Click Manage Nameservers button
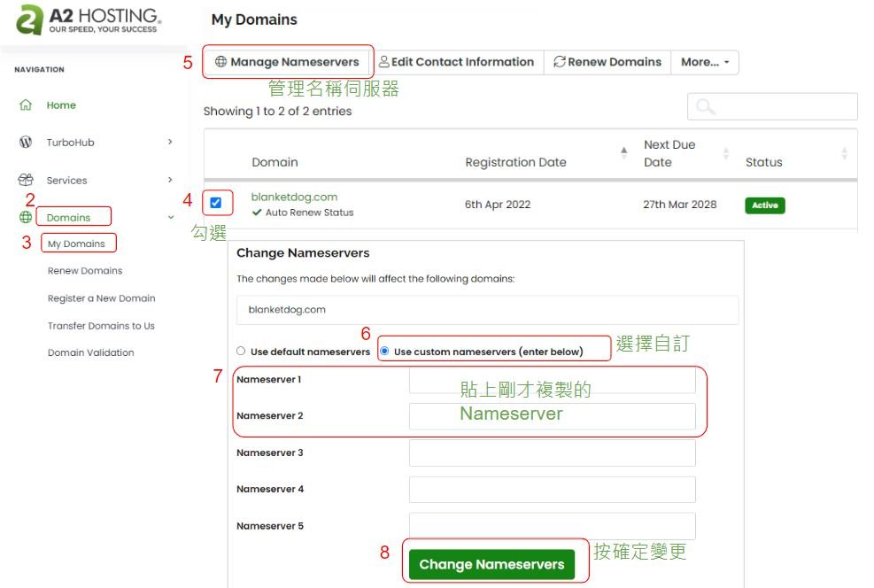874x588 pixels. 287,62
